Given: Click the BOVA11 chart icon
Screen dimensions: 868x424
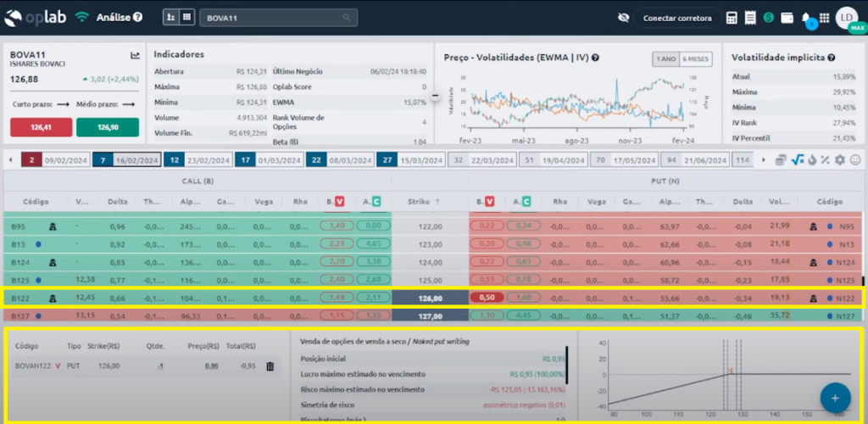Looking at the screenshot, I should point(135,55).
